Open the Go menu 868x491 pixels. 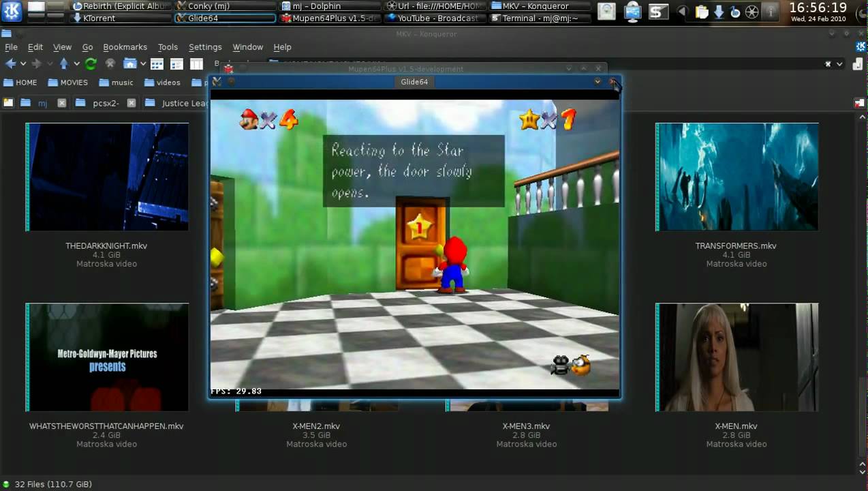[x=87, y=47]
